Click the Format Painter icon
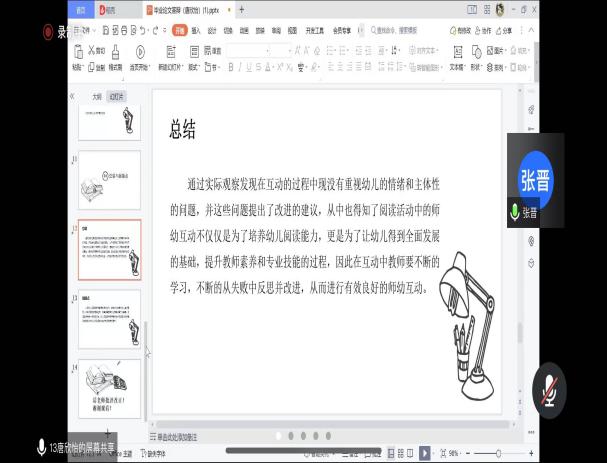The width and height of the screenshot is (607, 463). point(116,52)
